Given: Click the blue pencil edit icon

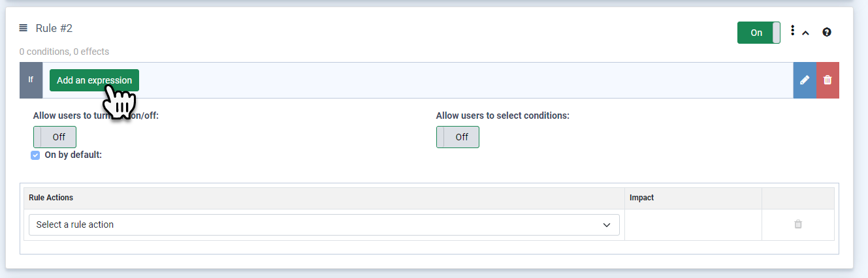Looking at the screenshot, I should pyautogui.click(x=805, y=80).
